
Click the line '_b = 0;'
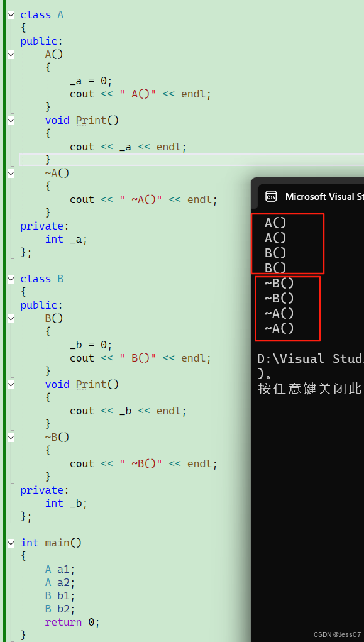click(91, 345)
